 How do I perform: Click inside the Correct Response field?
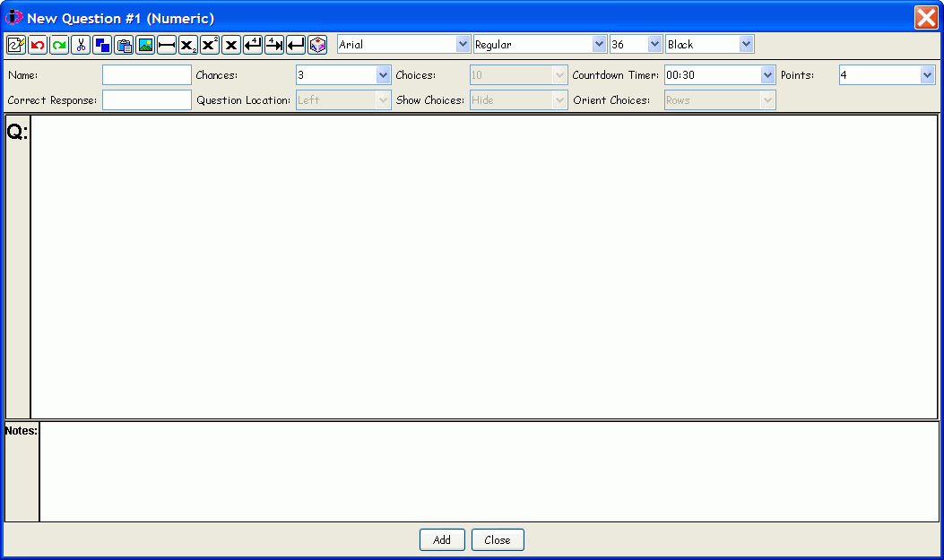pyautogui.click(x=146, y=100)
